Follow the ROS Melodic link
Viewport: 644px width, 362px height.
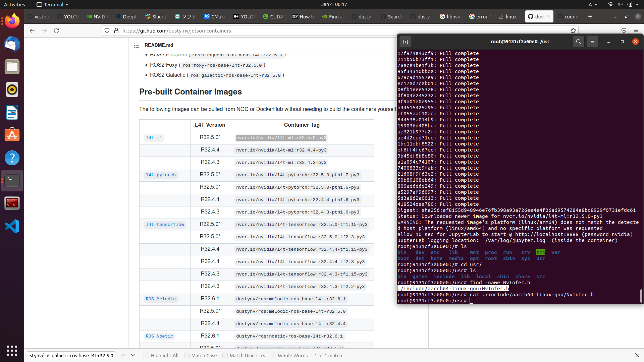tap(160, 299)
